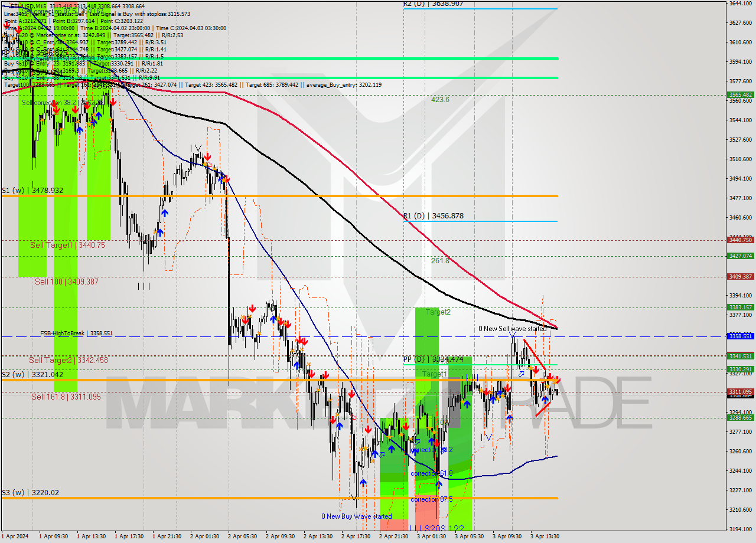Click the 261.8 Fibonacci label
The width and height of the screenshot is (756, 543).
click(x=440, y=260)
